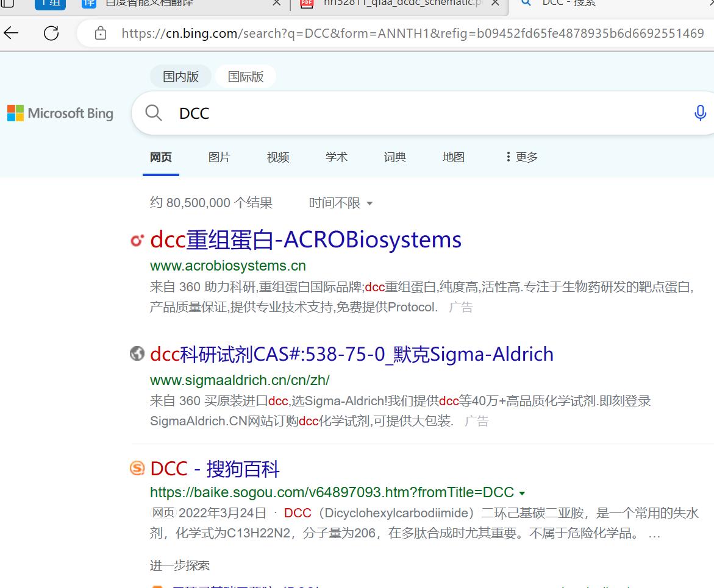Image resolution: width=714 pixels, height=588 pixels.
Task: Click the 广告 label in Sigma-Aldrich snippet
Action: point(476,421)
